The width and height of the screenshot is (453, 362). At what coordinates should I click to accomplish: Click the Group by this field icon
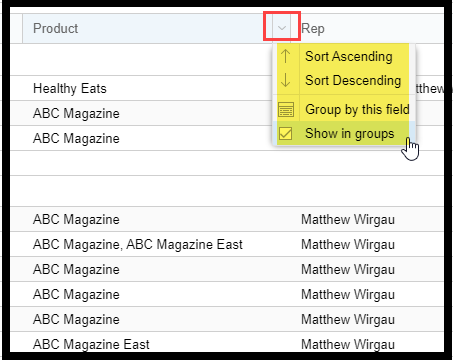(x=286, y=109)
